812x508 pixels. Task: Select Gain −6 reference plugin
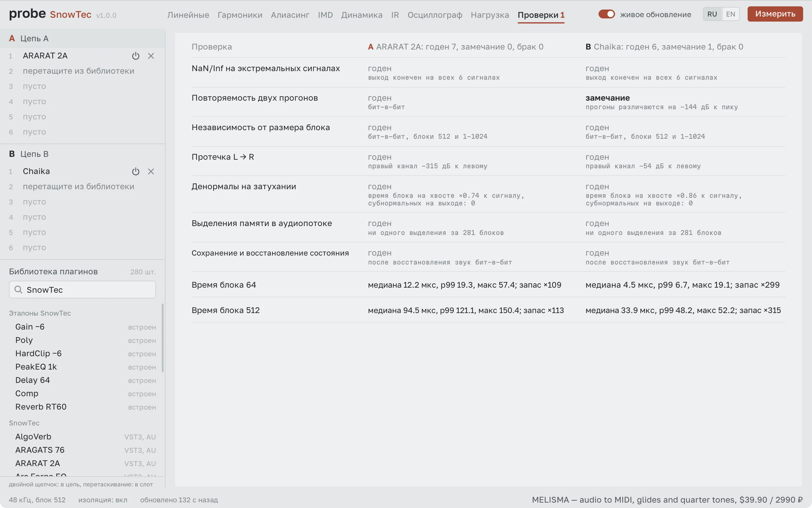(x=82, y=327)
